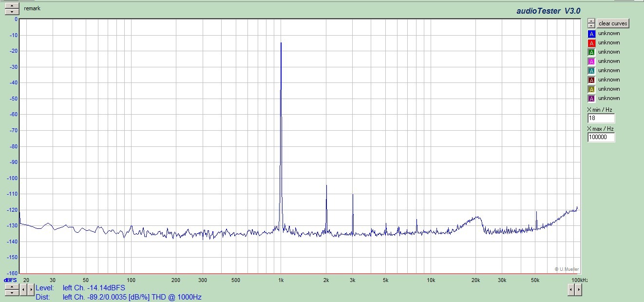Click the 'unknown' label beside red curve
Viewport: 644px width, 302px height.
609,43
